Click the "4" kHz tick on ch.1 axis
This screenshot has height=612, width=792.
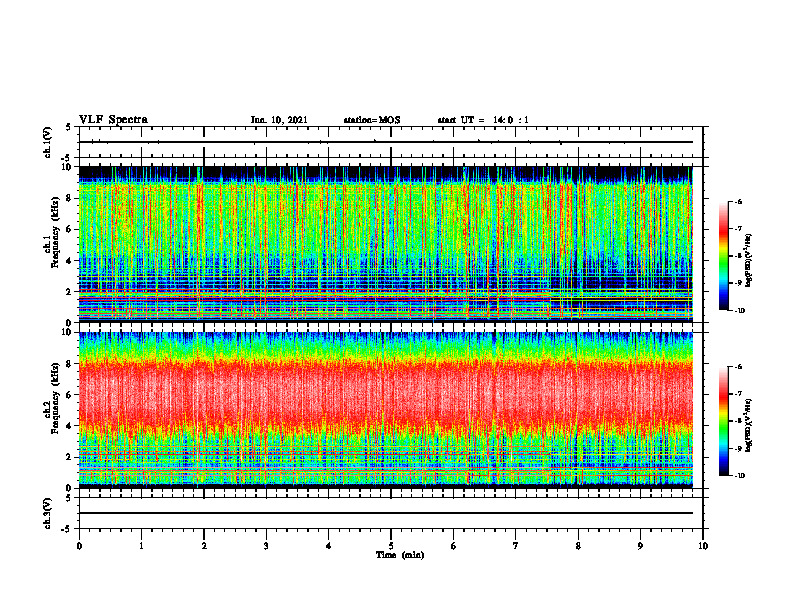tap(69, 261)
